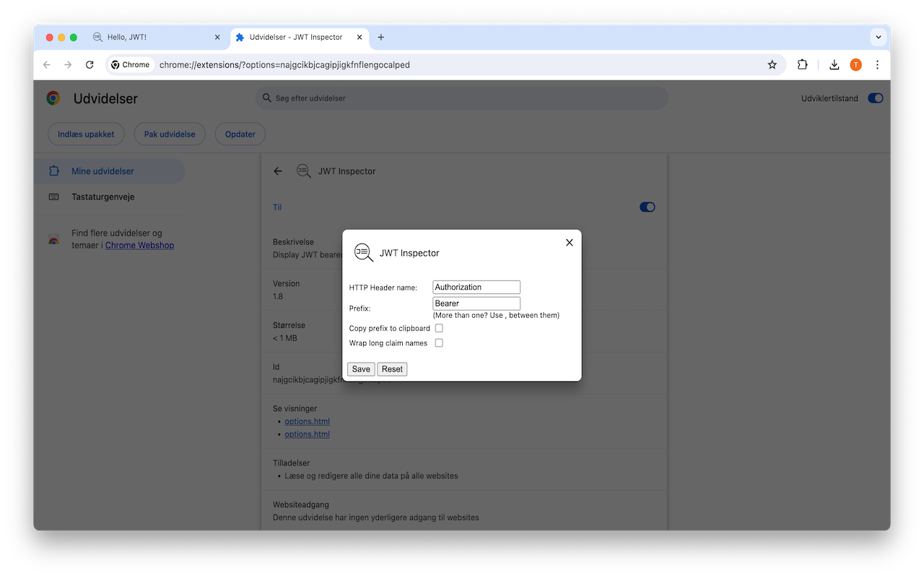Screen dimensions: 924x578
Task: Toggle Udviklertilstand off
Action: tap(875, 98)
